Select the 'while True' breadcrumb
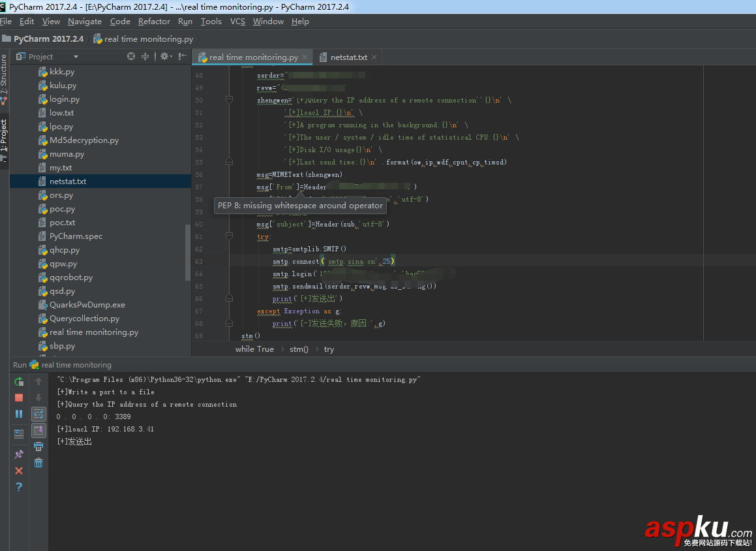 click(254, 349)
